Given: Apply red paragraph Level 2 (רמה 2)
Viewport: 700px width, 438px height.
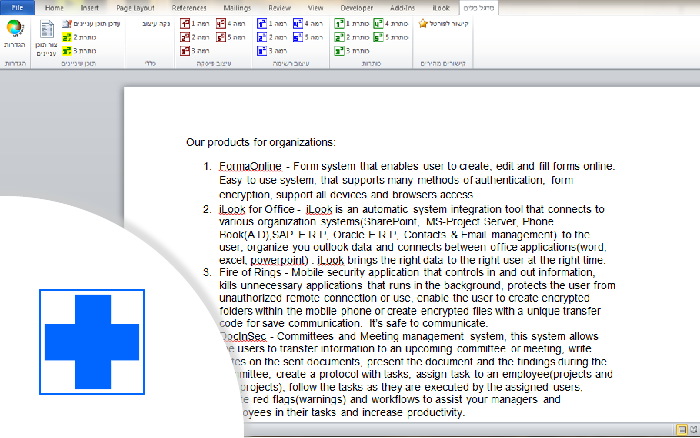Looking at the screenshot, I should click(x=195, y=38).
